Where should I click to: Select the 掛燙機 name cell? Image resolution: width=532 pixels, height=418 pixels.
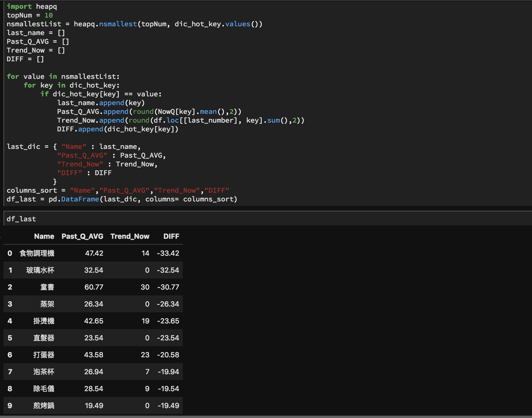coord(44,321)
